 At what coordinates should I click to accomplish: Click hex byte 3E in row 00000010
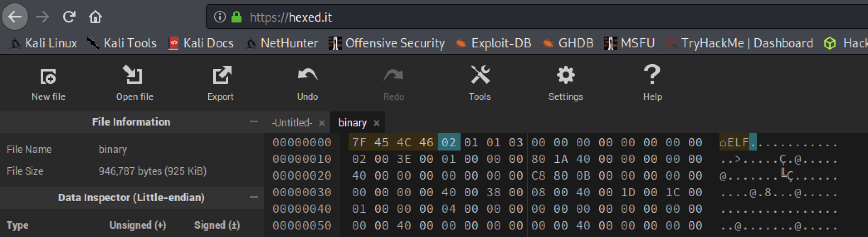click(404, 159)
